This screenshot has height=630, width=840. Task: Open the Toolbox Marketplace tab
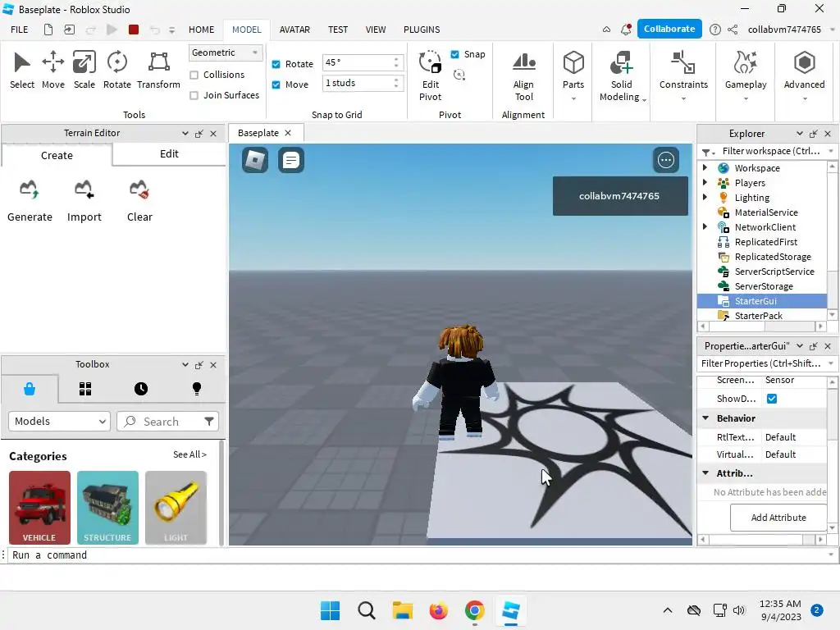point(30,389)
